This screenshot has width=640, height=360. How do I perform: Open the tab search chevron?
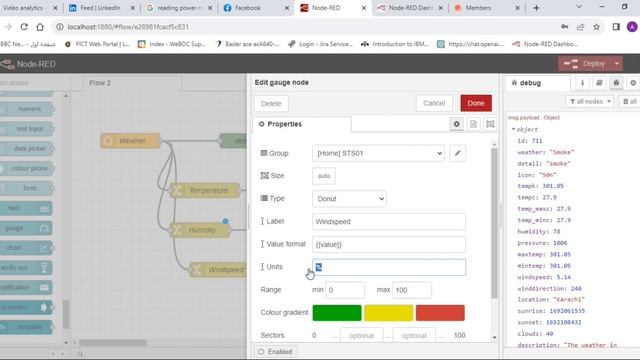click(579, 7)
